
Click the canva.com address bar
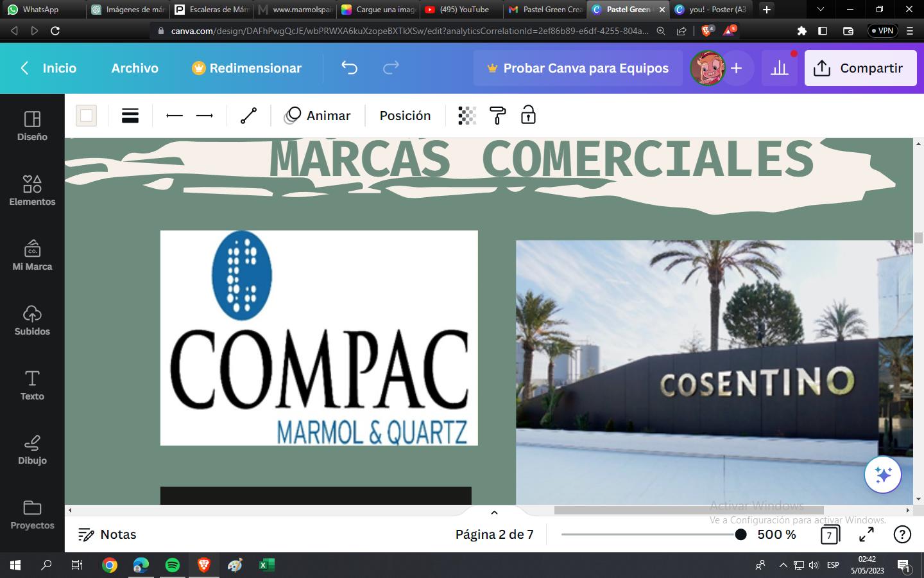(409, 31)
